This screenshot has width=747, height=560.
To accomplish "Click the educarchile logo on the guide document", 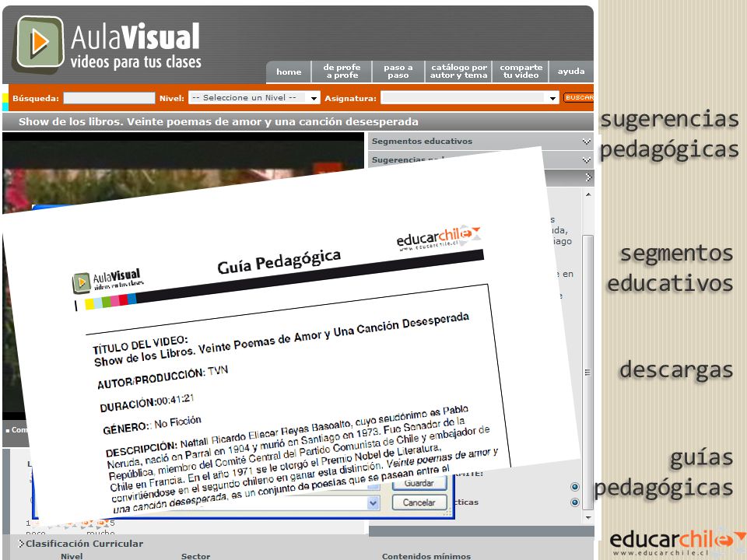I will tap(438, 238).
